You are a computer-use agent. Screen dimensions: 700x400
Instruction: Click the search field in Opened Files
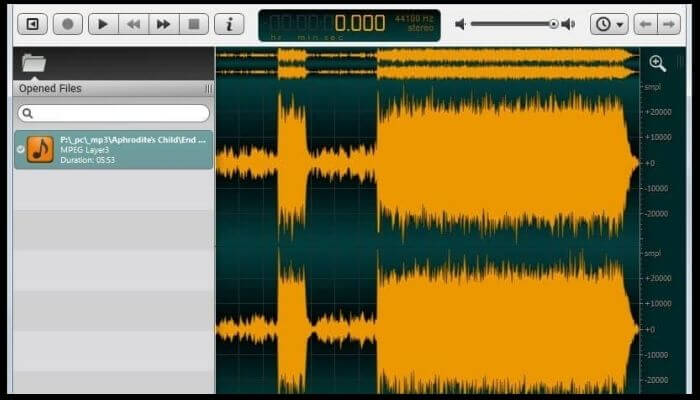coord(114,113)
